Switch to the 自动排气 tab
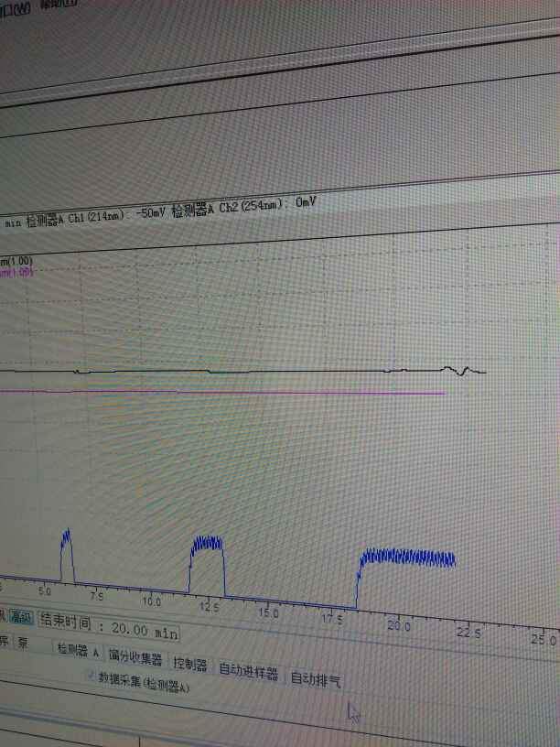The width and height of the screenshot is (560, 747). (x=316, y=680)
